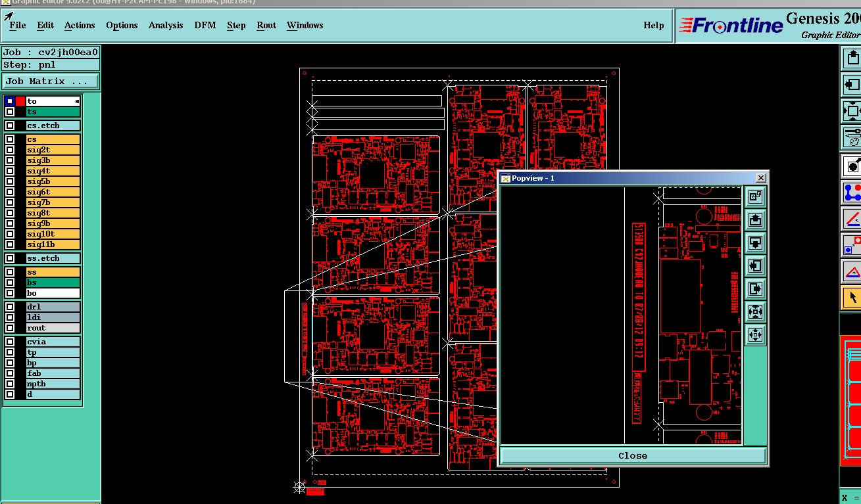Select layer name fab
The height and width of the screenshot is (504, 861).
pos(53,373)
